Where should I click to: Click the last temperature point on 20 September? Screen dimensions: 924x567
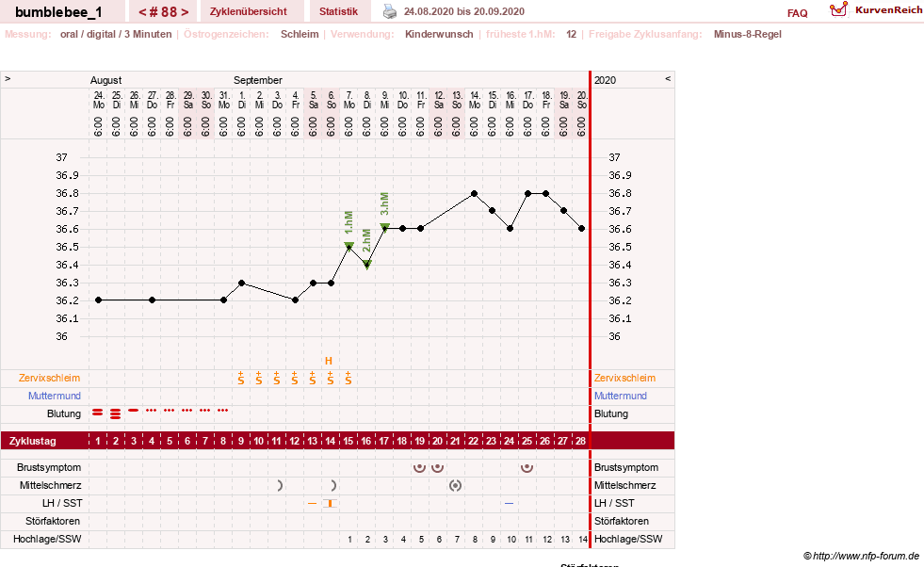[x=582, y=229]
